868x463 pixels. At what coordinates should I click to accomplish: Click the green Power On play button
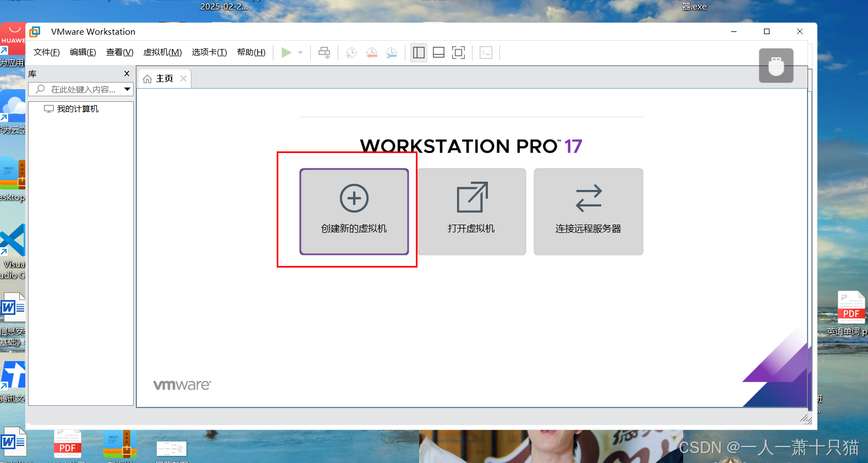coord(286,52)
